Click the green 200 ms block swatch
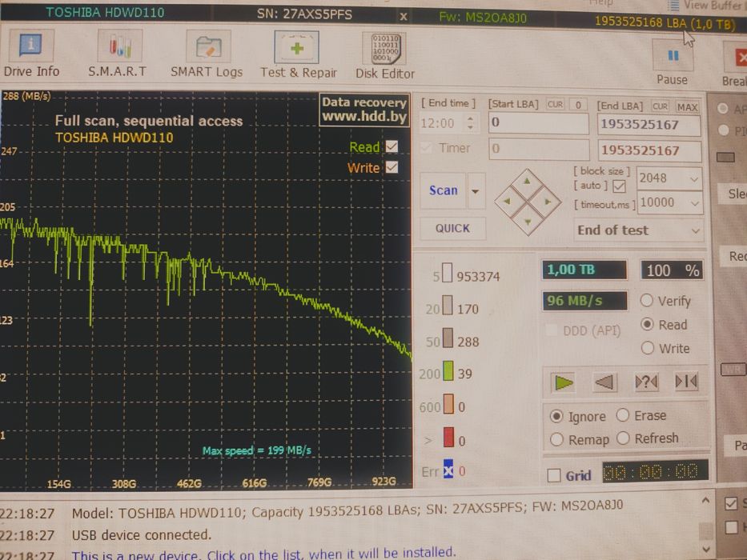Viewport: 747px width, 560px height. (448, 370)
